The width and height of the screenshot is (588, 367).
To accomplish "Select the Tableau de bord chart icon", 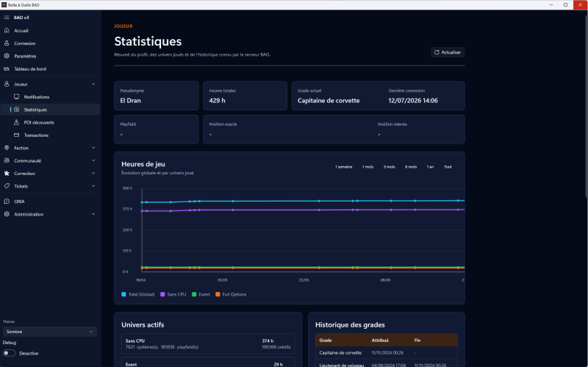I will click(7, 68).
